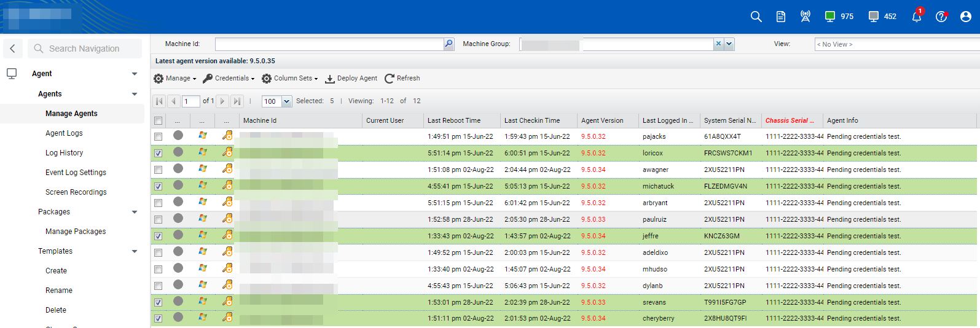
Task: Sort by Machine Id column header
Action: (x=301, y=120)
